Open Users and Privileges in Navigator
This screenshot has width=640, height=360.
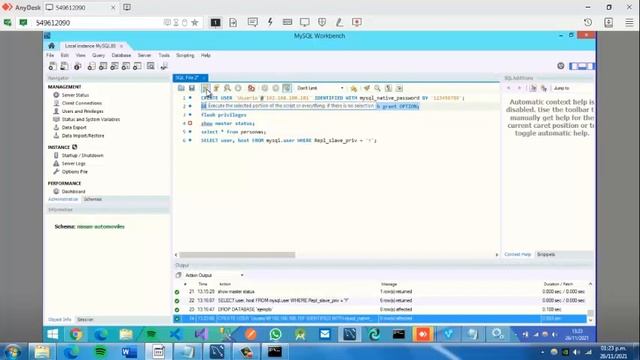click(82, 111)
